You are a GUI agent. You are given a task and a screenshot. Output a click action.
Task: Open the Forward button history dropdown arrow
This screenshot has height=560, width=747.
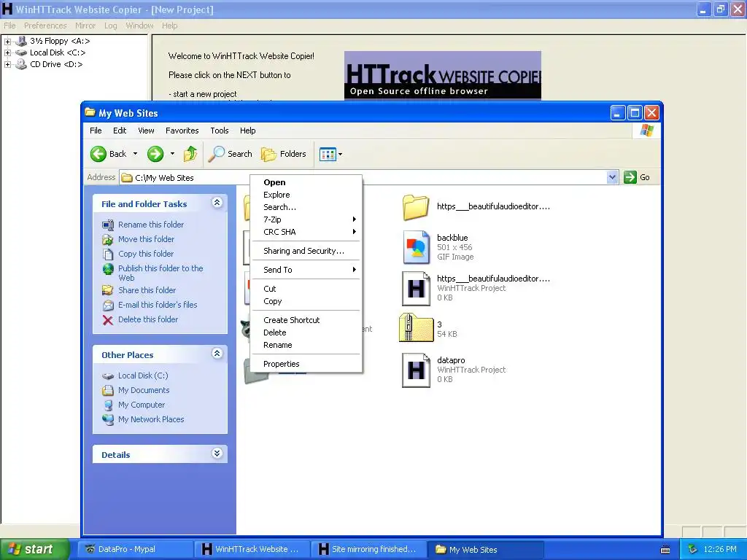pyautogui.click(x=172, y=154)
